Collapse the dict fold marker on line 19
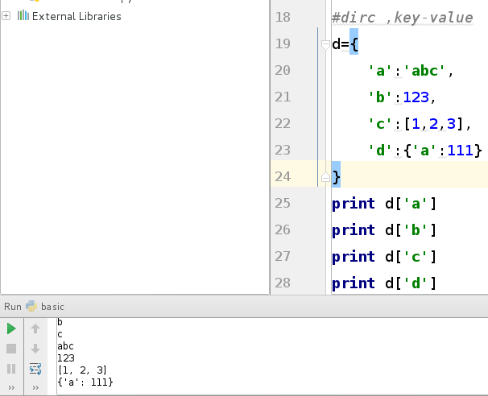Screen dimensions: 488x396 (325, 44)
